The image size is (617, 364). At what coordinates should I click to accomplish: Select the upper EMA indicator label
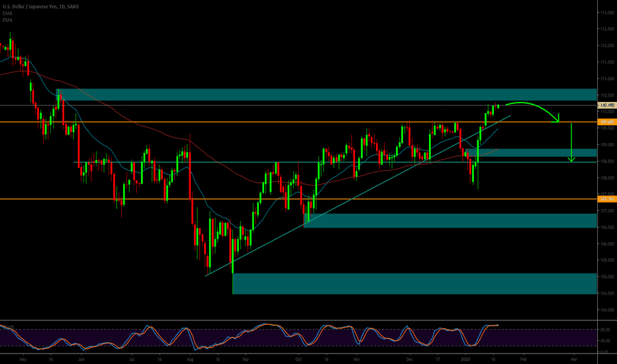pos(7,13)
